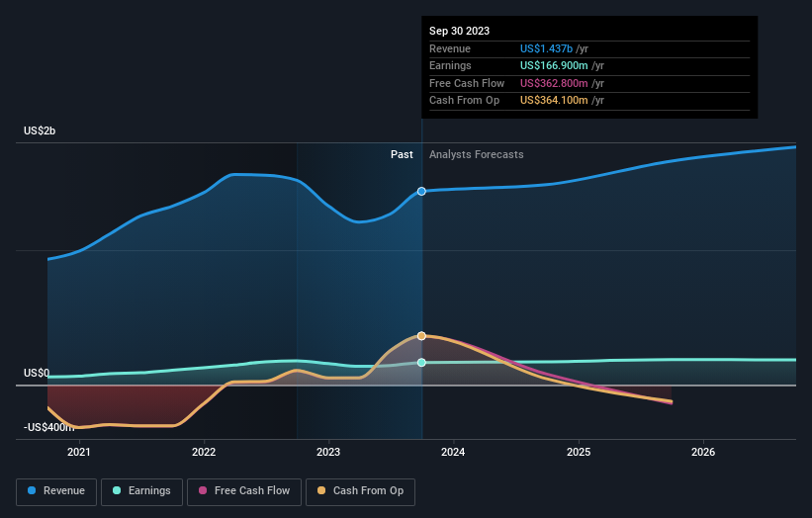Click the 2026 x-axis label

click(x=703, y=453)
